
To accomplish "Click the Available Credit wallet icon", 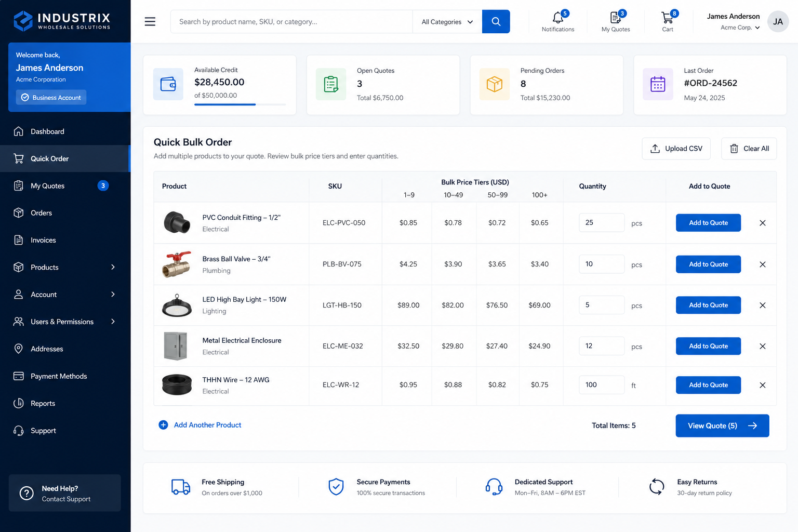I will [x=168, y=84].
